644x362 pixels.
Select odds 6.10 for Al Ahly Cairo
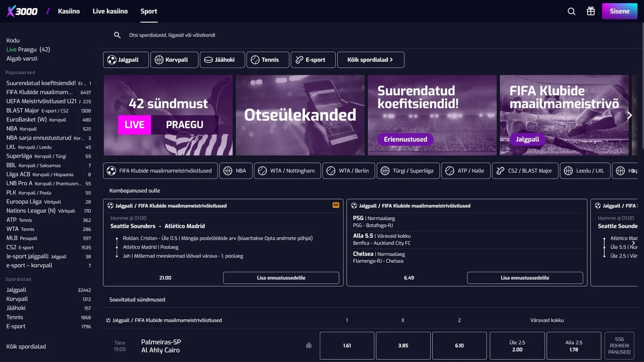[459, 346]
